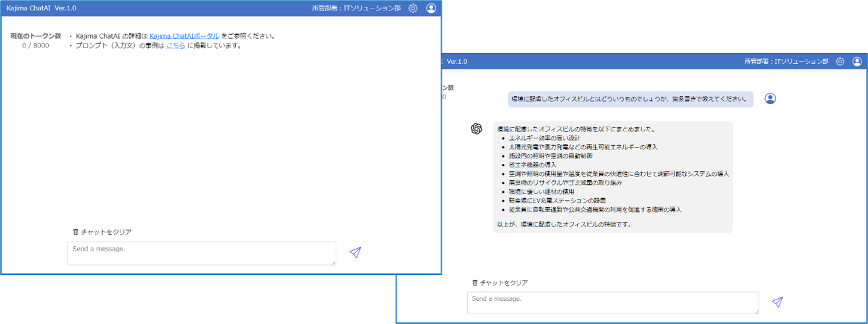The height and width of the screenshot is (324, 868).
Task: Click bullet 環境に優しい建材の使用
Action: pyautogui.click(x=541, y=192)
